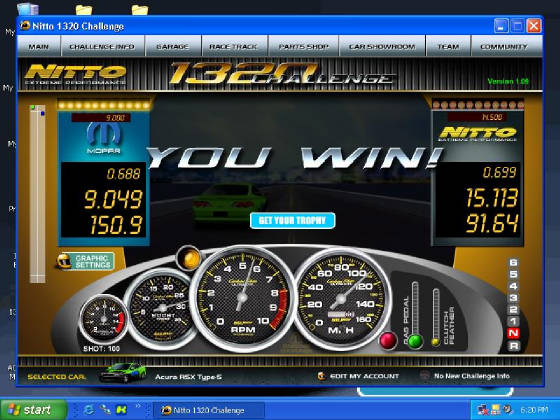Click opponent reaction time 0.699

pyautogui.click(x=499, y=172)
